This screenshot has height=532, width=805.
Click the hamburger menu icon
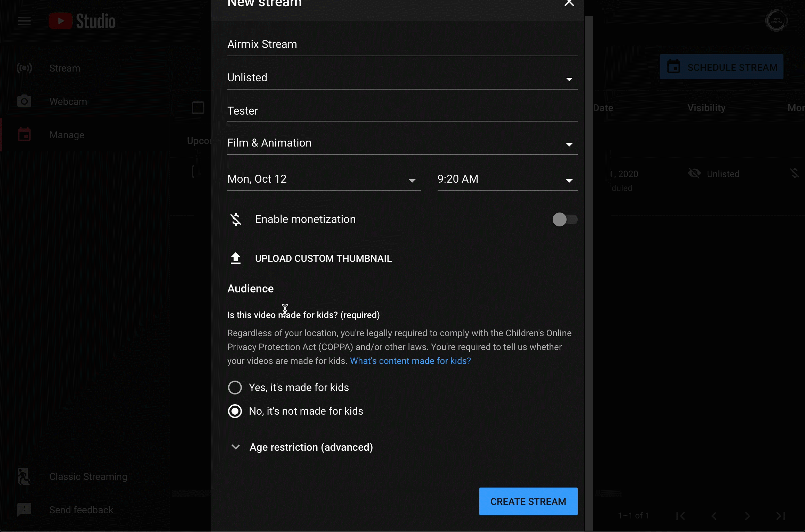pyautogui.click(x=24, y=21)
